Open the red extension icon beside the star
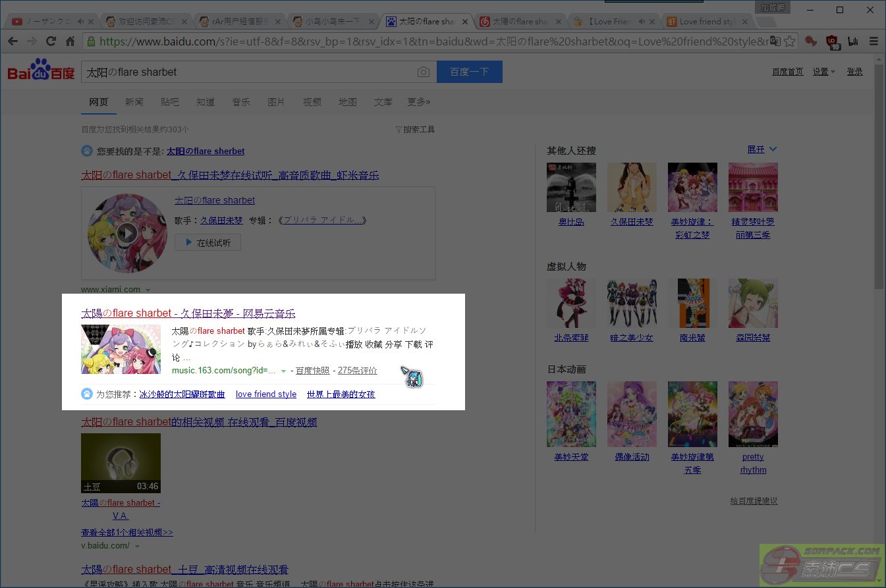The height and width of the screenshot is (588, 886). [811, 41]
